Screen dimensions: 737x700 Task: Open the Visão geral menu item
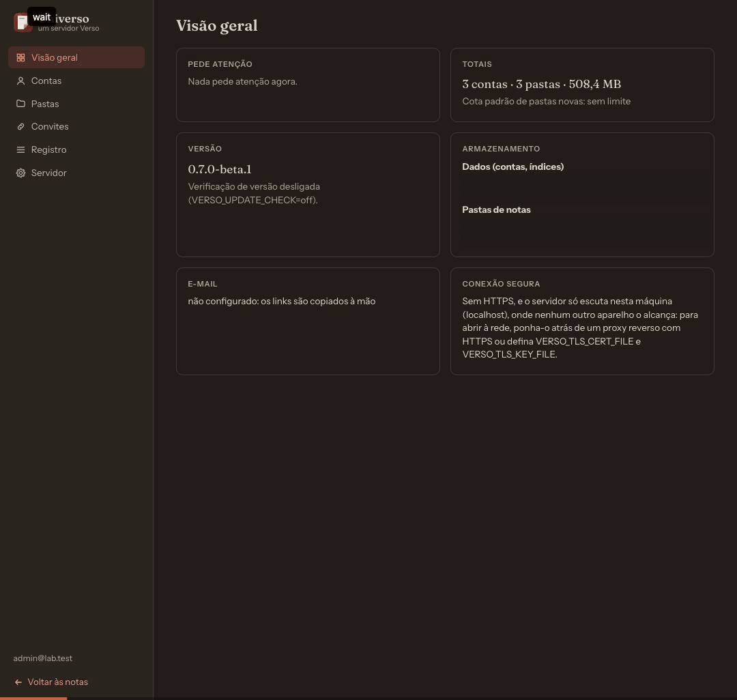76,57
